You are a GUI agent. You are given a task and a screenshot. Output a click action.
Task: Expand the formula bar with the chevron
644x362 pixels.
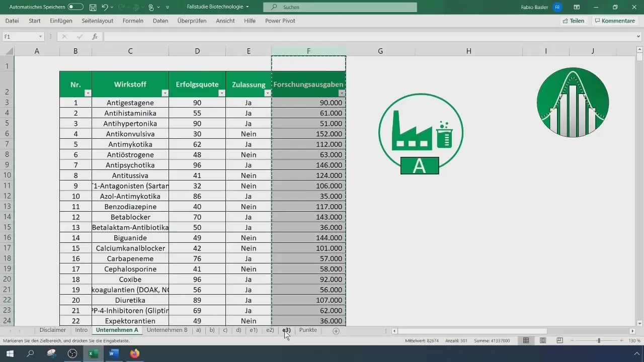[x=638, y=37]
